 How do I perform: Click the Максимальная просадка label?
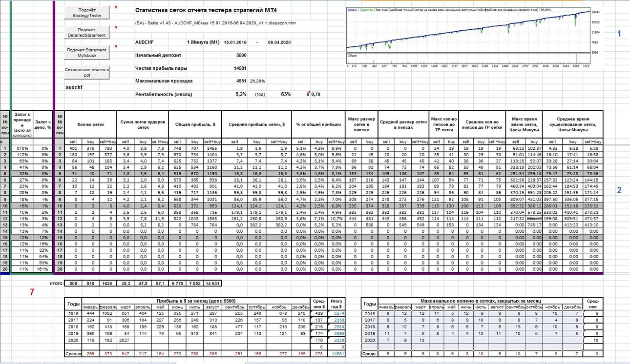pos(164,81)
